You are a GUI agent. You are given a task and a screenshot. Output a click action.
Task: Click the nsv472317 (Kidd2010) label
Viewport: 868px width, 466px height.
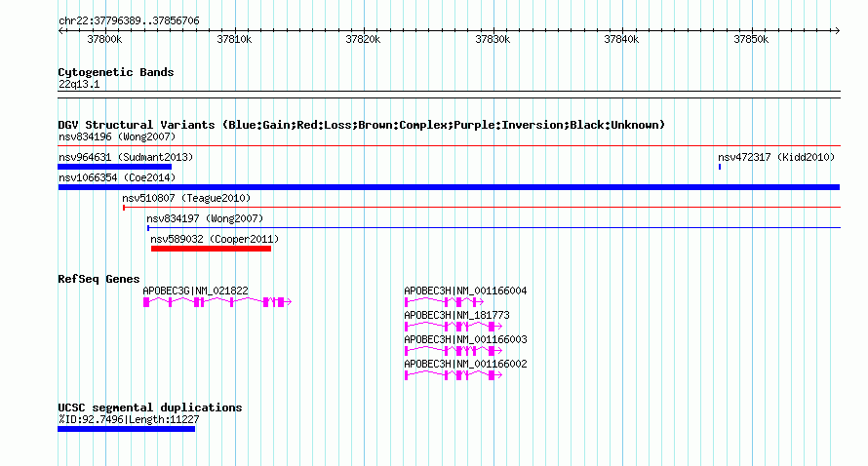coord(776,157)
